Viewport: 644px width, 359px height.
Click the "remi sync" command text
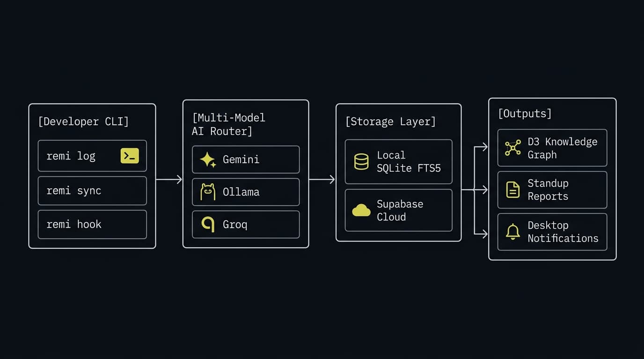73,191
